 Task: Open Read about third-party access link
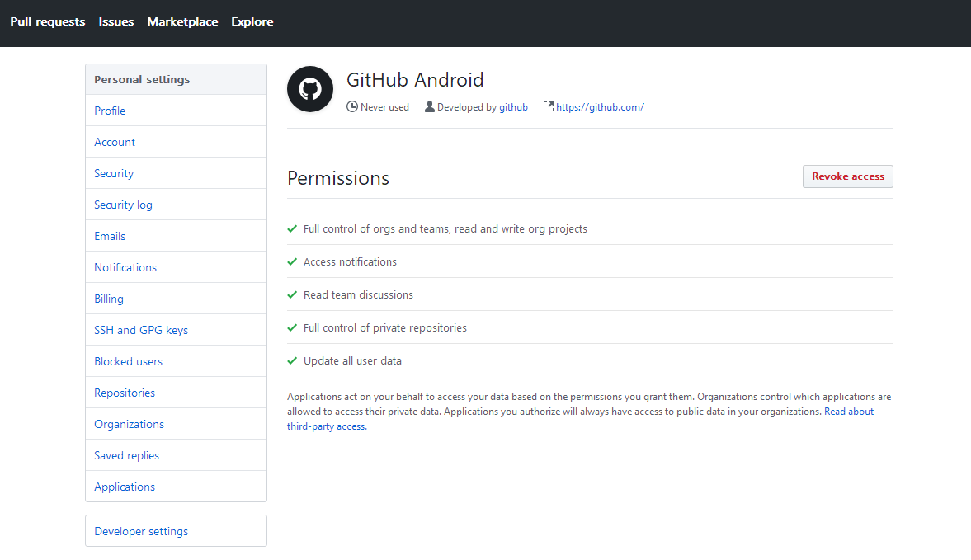point(848,412)
